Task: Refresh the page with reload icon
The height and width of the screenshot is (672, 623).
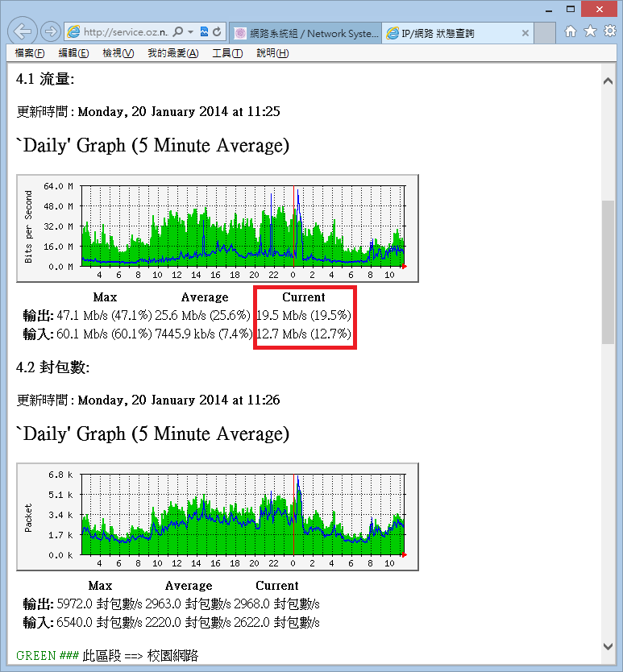Action: coord(217,32)
